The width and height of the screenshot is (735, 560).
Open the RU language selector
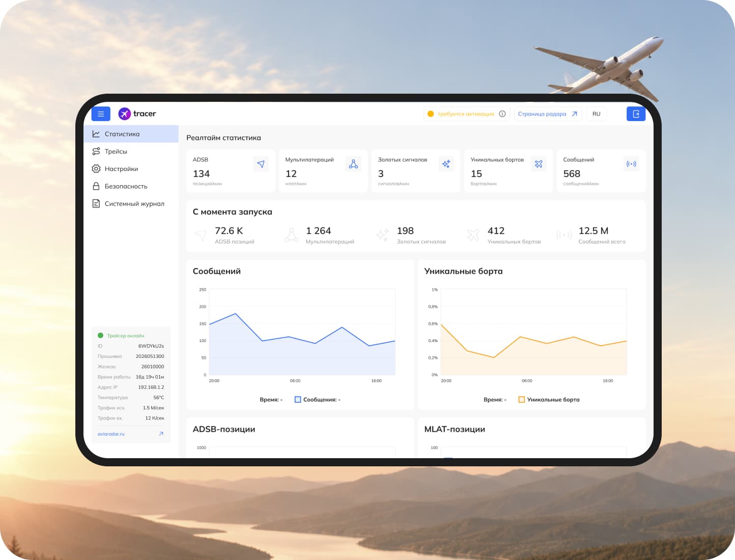pos(597,114)
